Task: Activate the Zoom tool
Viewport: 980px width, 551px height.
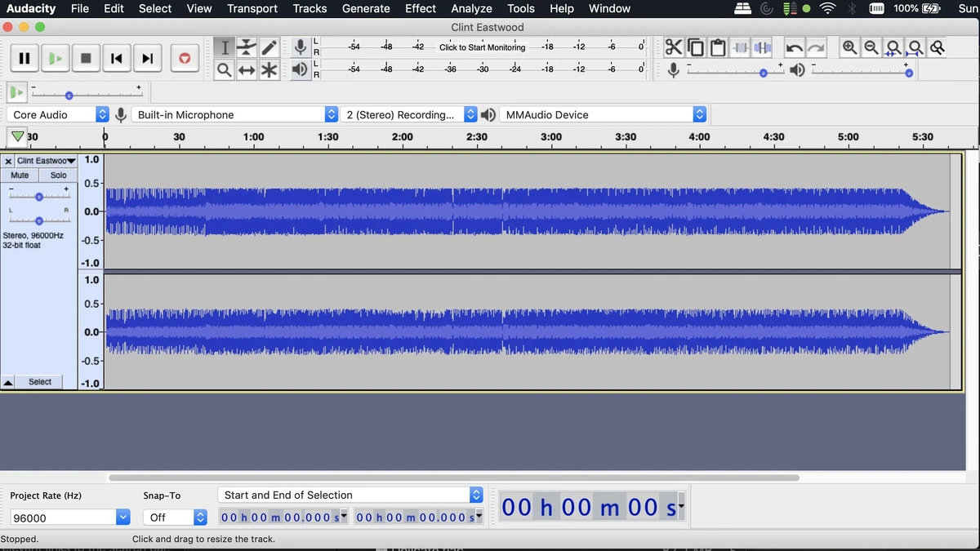Action: (225, 69)
